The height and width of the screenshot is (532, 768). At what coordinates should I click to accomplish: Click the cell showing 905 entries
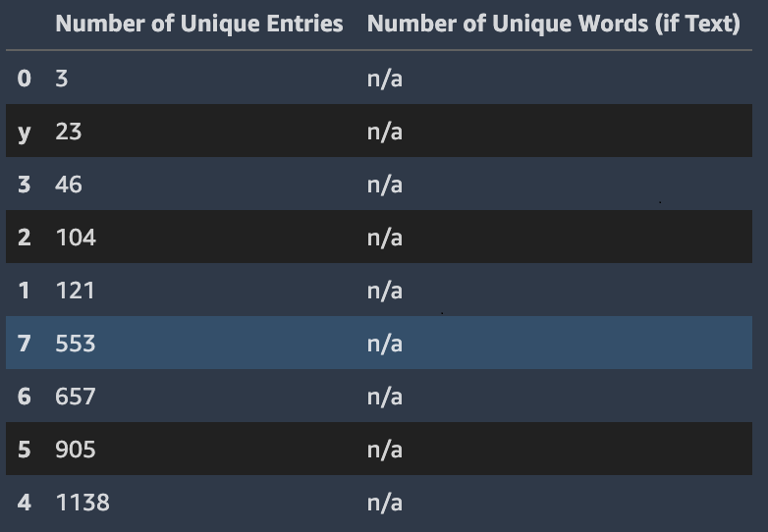pyautogui.click(x=76, y=450)
